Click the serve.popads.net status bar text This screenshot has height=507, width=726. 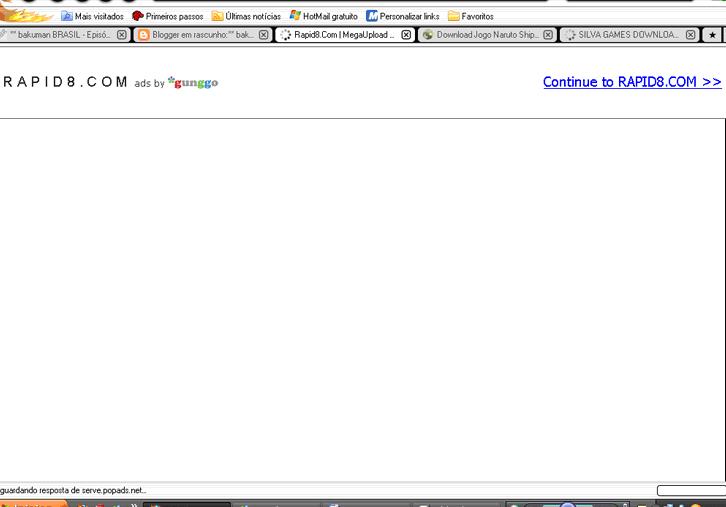73,490
